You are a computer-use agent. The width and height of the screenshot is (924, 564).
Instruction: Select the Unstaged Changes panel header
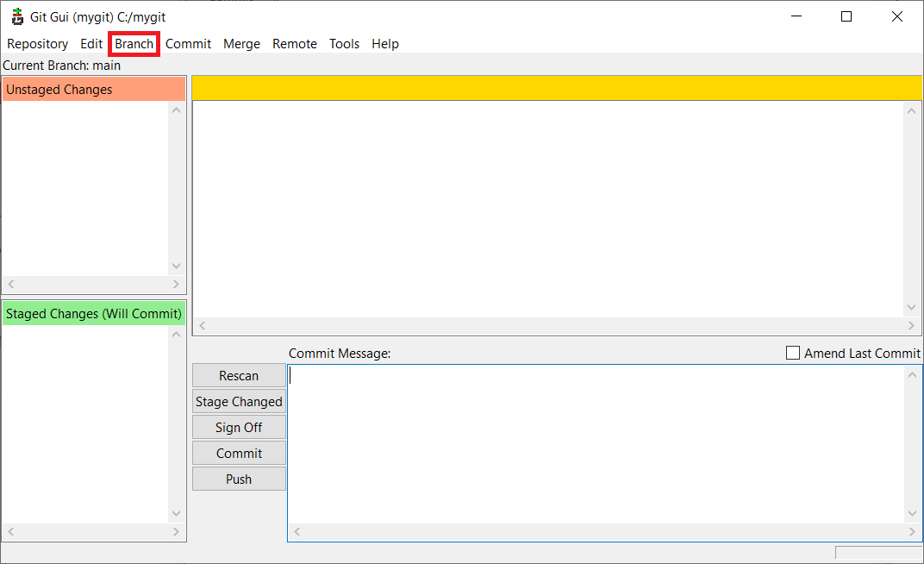pyautogui.click(x=93, y=90)
